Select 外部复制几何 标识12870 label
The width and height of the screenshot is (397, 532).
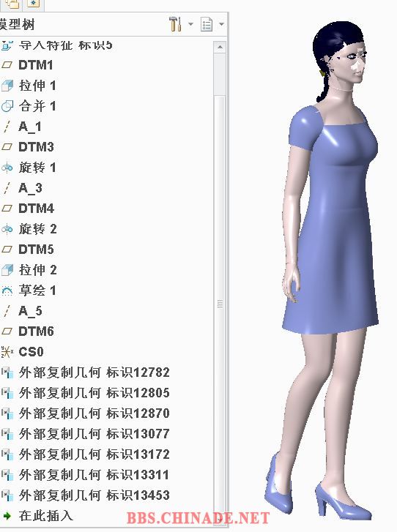[x=94, y=413]
